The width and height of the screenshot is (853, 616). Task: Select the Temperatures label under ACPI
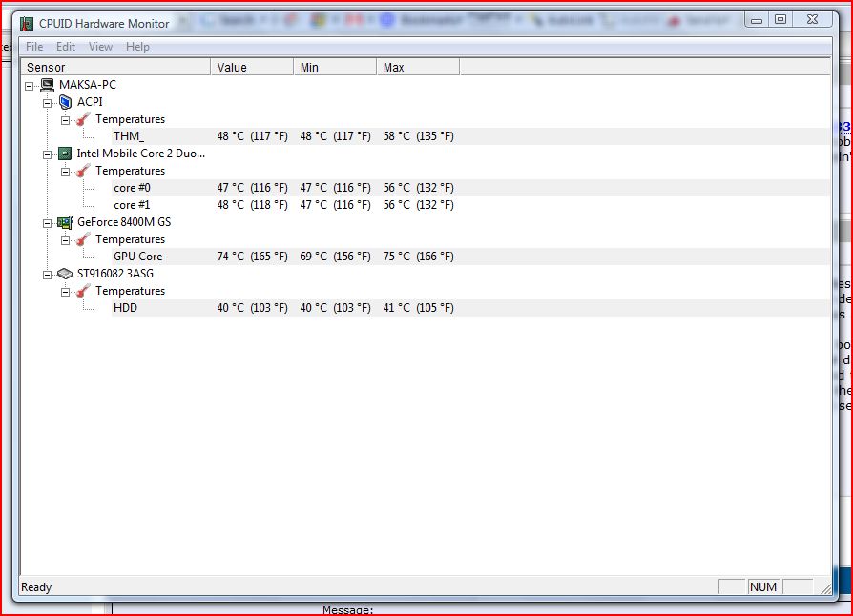pyautogui.click(x=130, y=119)
